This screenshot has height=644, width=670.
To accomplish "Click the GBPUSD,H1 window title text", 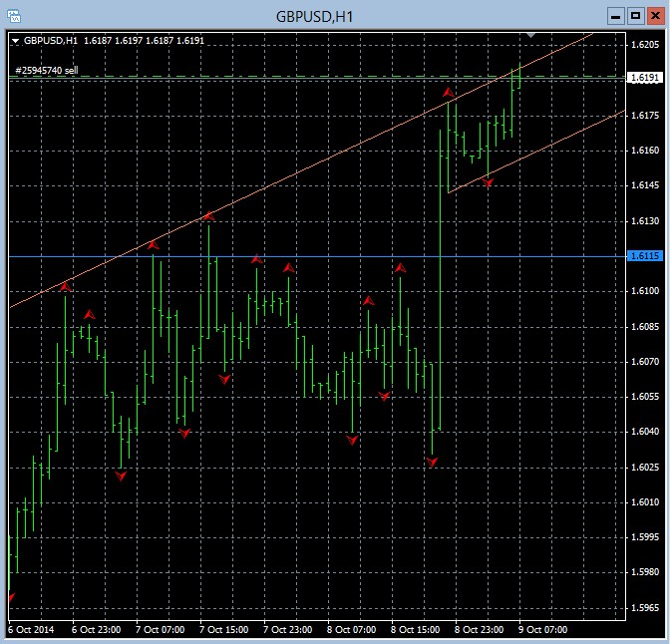I will pyautogui.click(x=314, y=17).
